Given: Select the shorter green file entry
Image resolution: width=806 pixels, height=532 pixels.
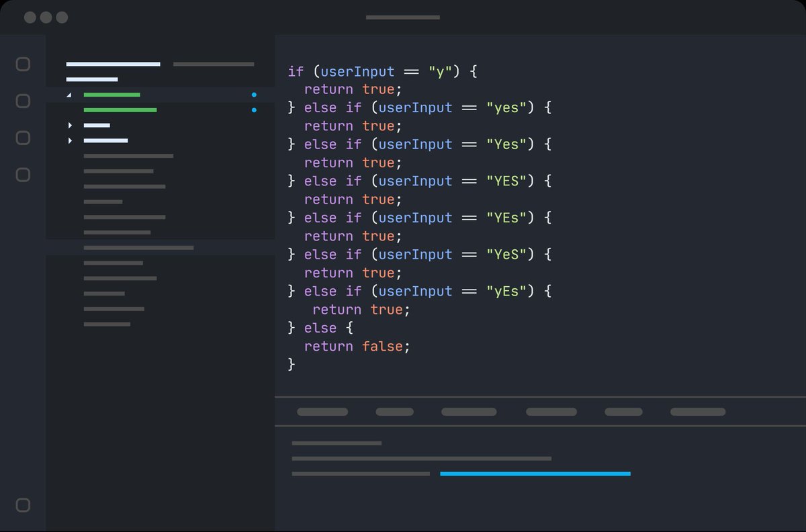Looking at the screenshot, I should click(111, 95).
